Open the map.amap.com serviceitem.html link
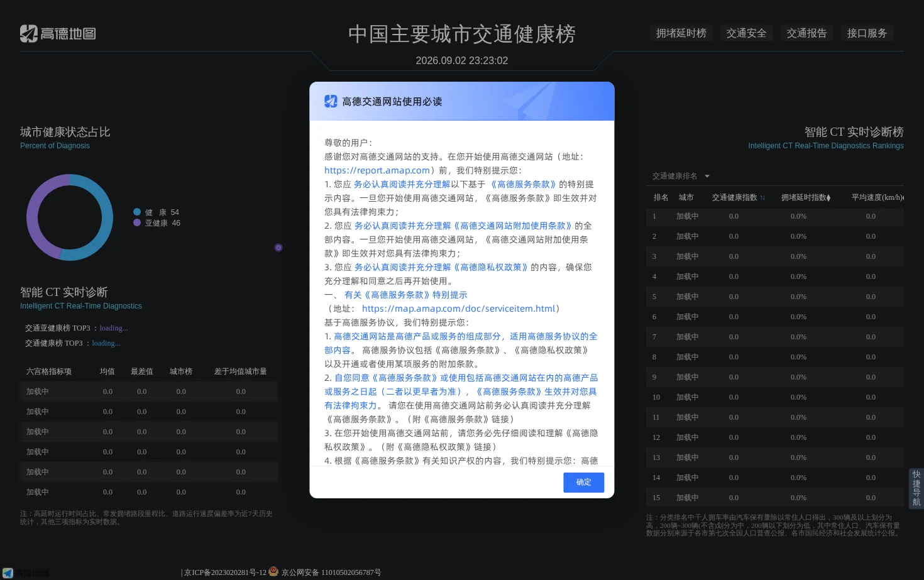This screenshot has width=924, height=580. (x=458, y=309)
